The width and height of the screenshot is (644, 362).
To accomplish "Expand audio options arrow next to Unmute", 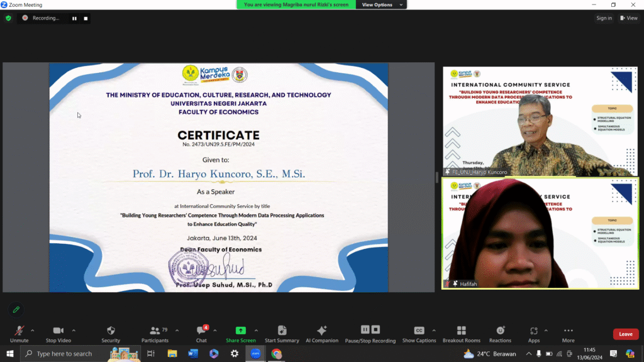I will pos(33,330).
